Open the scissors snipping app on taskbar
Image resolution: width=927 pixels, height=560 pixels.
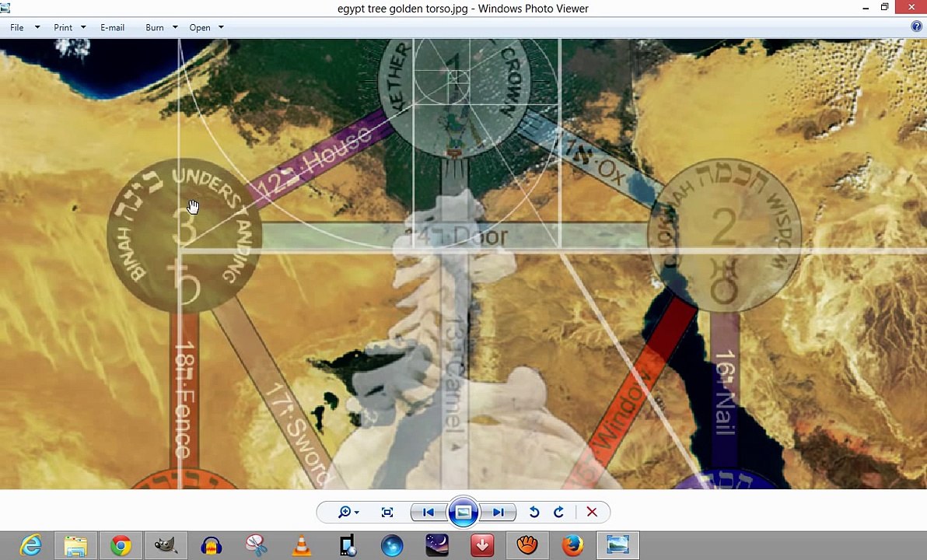(x=256, y=545)
